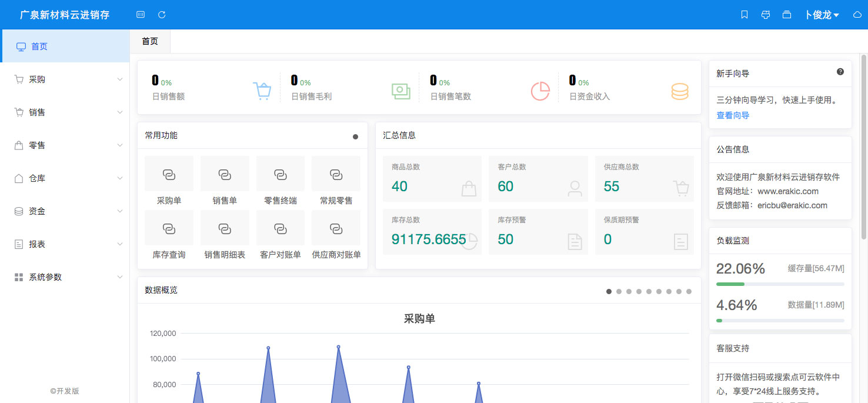Viewport: 868px width, 403px height.
Task: Select the fourth chart carousel dot
Action: point(639,291)
